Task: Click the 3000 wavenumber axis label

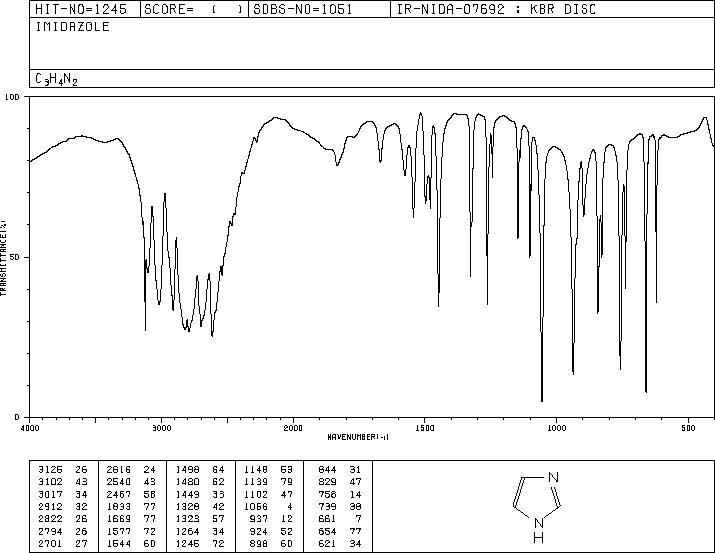Action: [x=161, y=428]
